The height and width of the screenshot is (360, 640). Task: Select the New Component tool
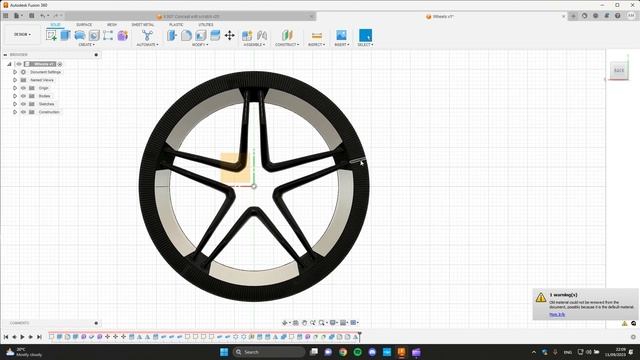[x=247, y=36]
